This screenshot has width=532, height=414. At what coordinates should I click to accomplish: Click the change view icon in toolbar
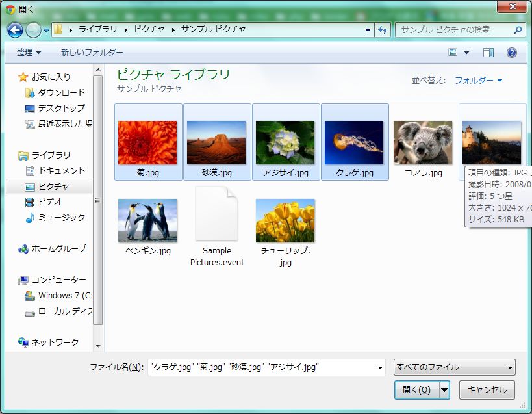click(453, 52)
